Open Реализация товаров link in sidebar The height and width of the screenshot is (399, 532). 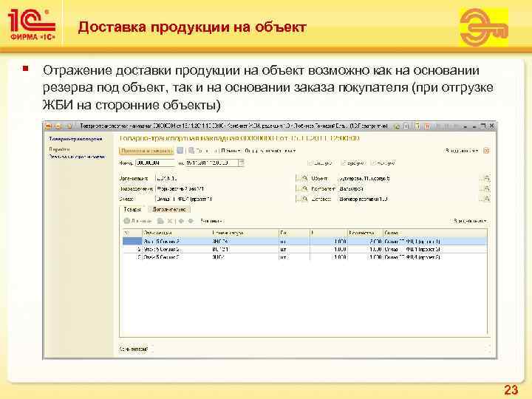pyautogui.click(x=78, y=157)
